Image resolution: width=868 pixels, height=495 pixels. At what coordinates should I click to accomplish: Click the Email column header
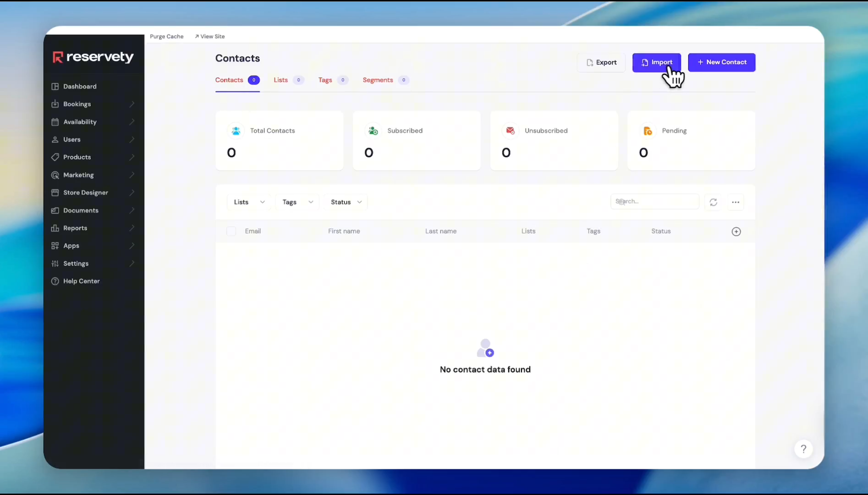tap(253, 231)
